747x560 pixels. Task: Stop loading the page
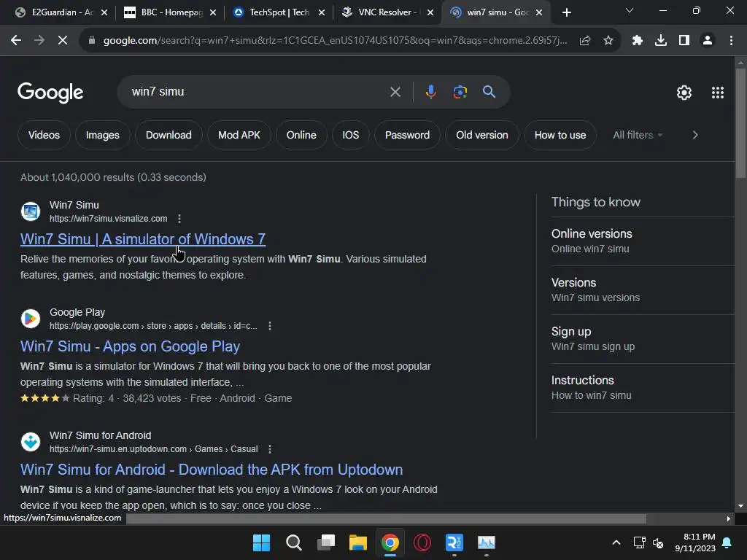63,41
